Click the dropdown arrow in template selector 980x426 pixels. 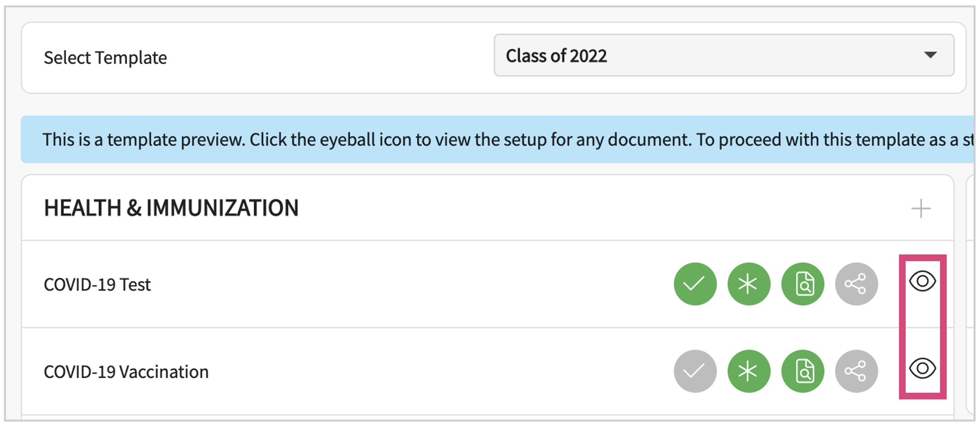click(930, 55)
